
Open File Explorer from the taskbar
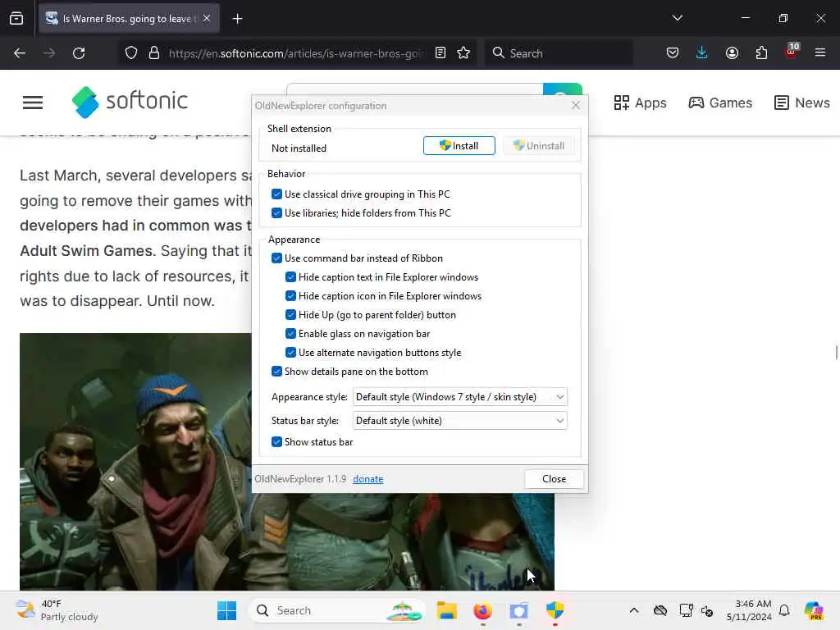pyautogui.click(x=447, y=610)
